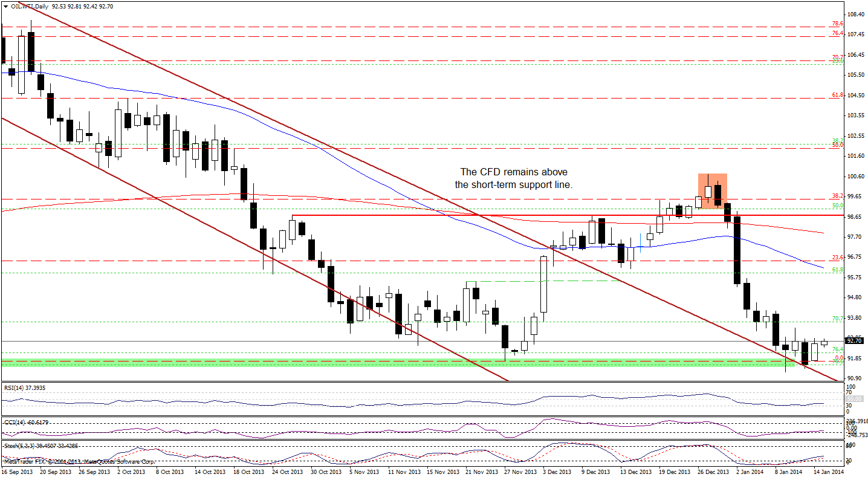Click the 78.6 Fibonacci level label
This screenshot has width=868, height=477.
tap(838, 24)
